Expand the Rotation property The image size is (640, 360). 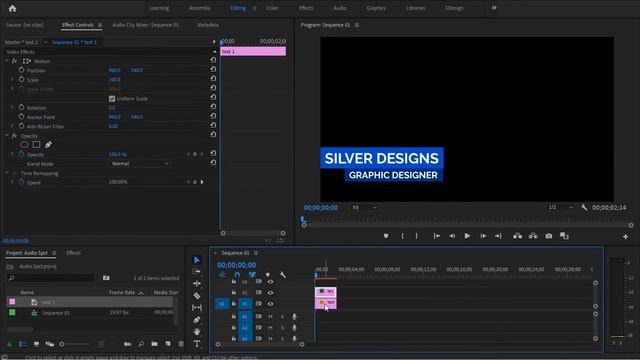(x=12, y=107)
